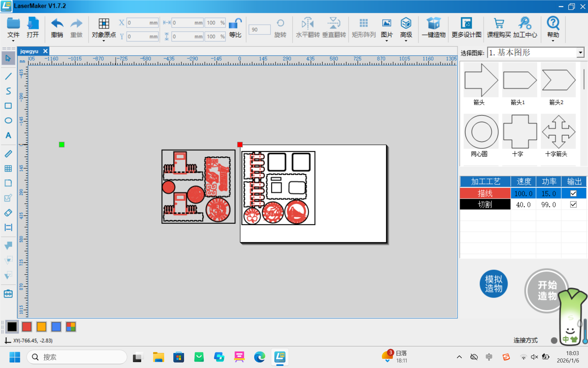The image size is (588, 368).
Task: Select the eraser tool in sidebar
Action: tap(8, 213)
